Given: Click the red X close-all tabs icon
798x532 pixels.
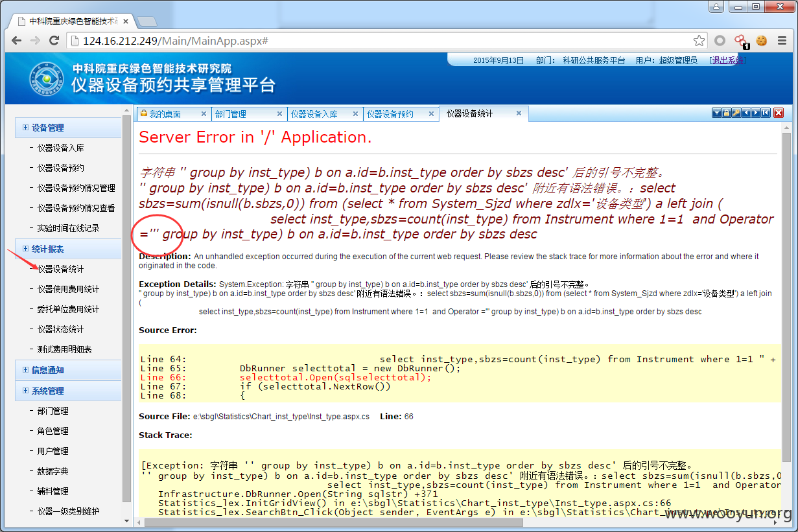Looking at the screenshot, I should (x=779, y=113).
